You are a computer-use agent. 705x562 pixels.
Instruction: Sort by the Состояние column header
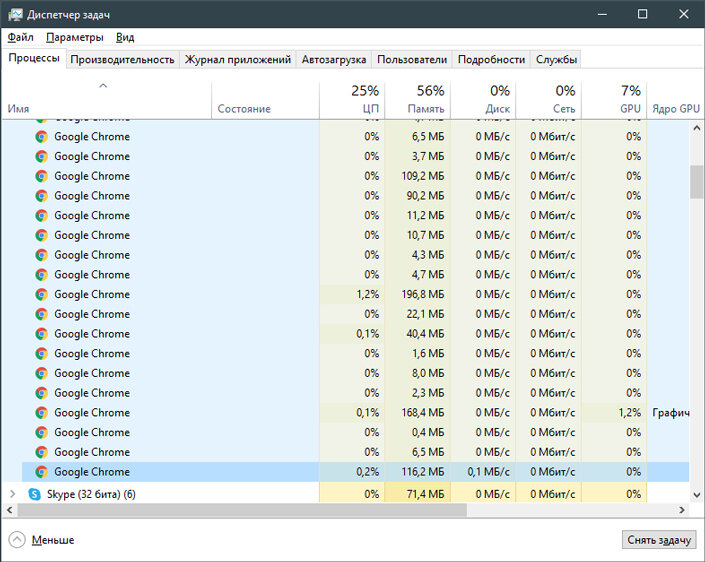265,100
